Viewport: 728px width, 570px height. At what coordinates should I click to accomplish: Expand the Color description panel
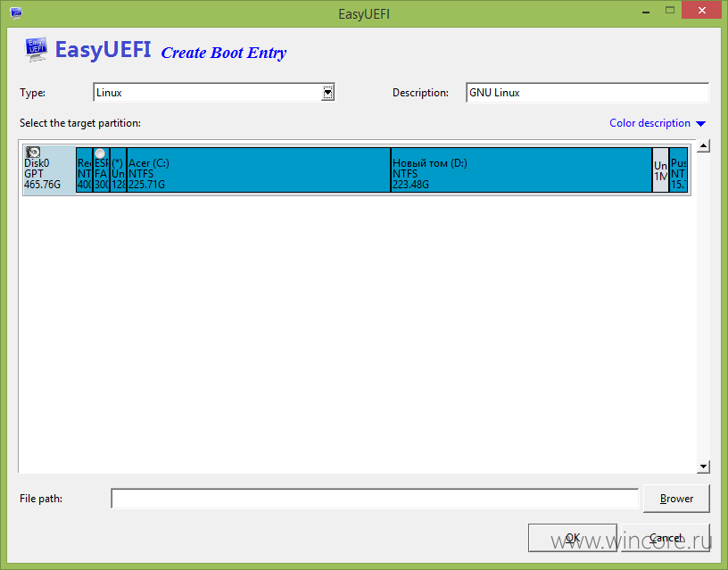pyautogui.click(x=658, y=123)
